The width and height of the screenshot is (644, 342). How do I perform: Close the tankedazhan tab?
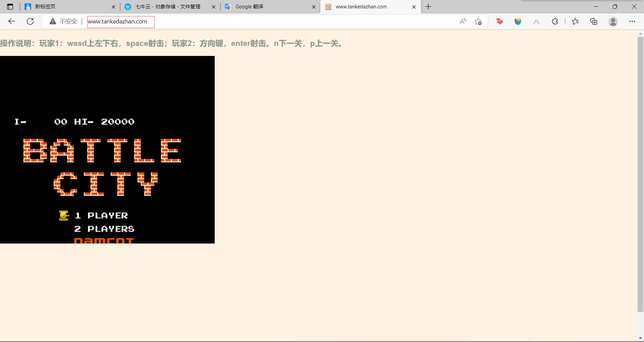point(414,7)
